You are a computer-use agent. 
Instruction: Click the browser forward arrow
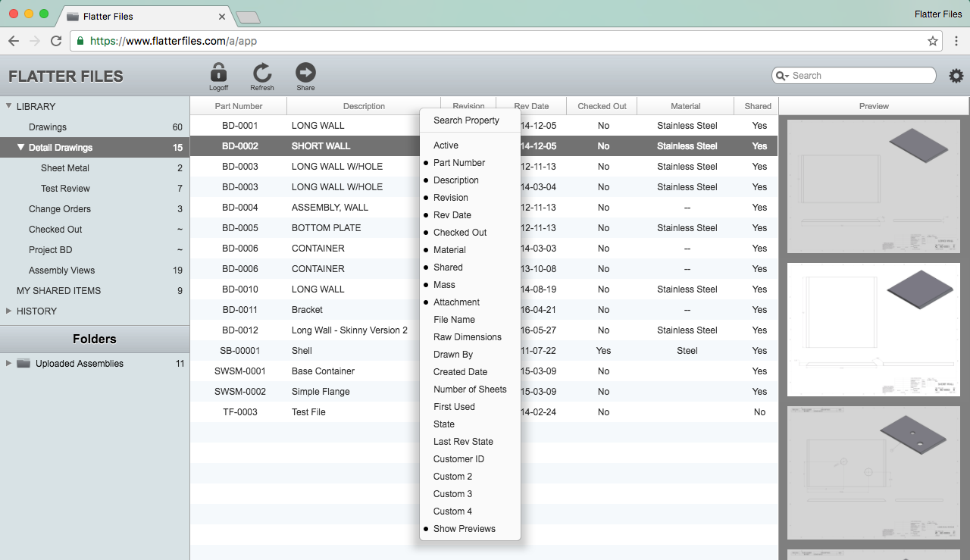tap(35, 41)
